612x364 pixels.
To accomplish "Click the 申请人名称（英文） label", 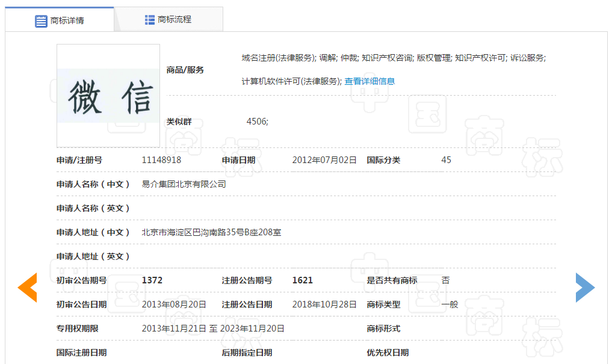I will (93, 208).
